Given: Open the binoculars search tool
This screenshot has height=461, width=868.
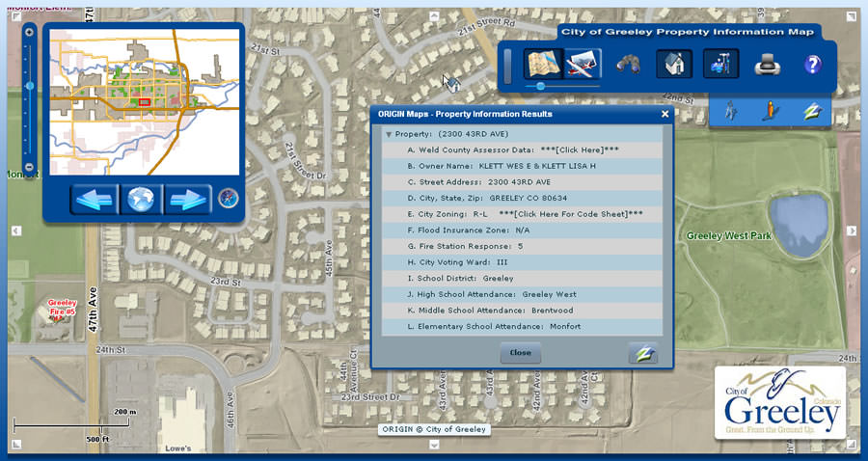Looking at the screenshot, I should (x=628, y=65).
